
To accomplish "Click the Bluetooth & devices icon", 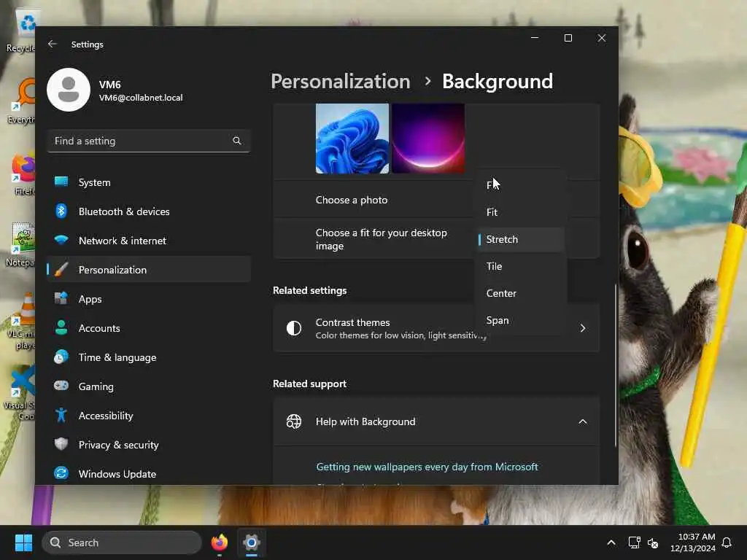I will pyautogui.click(x=61, y=211).
